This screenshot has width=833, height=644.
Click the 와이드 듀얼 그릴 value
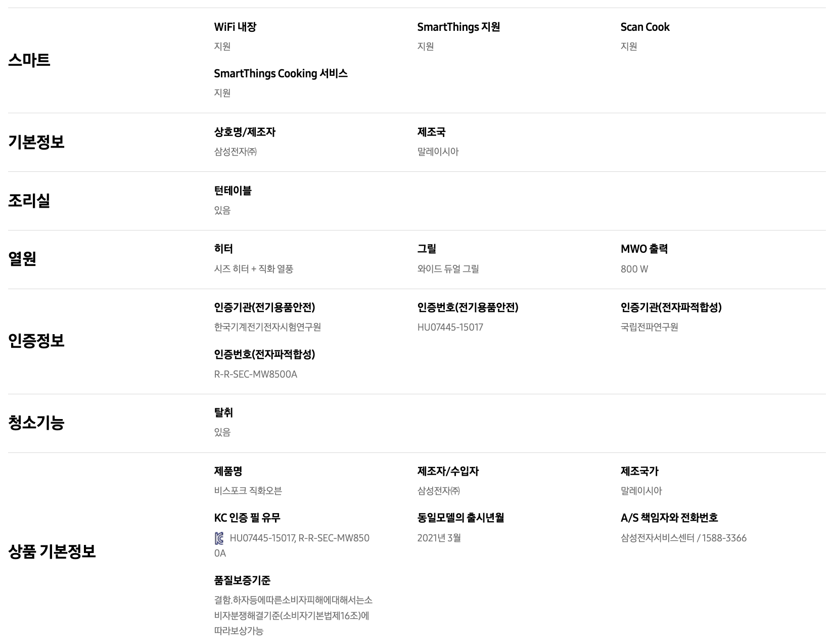pos(448,269)
